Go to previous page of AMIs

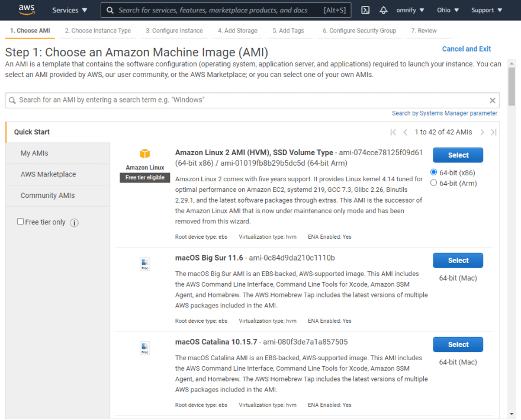pos(405,132)
